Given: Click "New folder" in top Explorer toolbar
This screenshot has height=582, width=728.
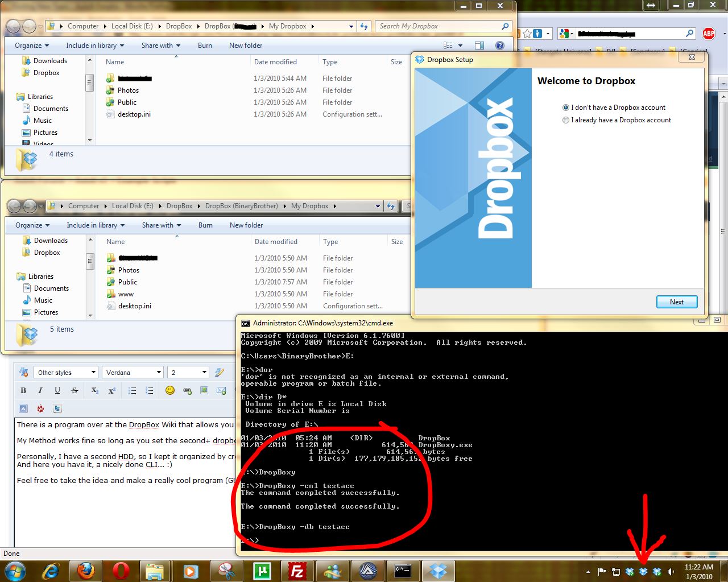Looking at the screenshot, I should tap(246, 46).
